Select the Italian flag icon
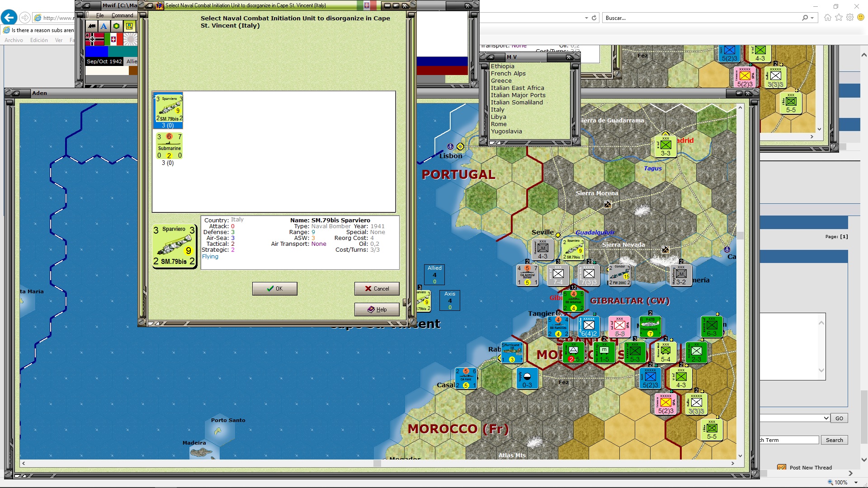This screenshot has width=868, height=488. [x=113, y=40]
